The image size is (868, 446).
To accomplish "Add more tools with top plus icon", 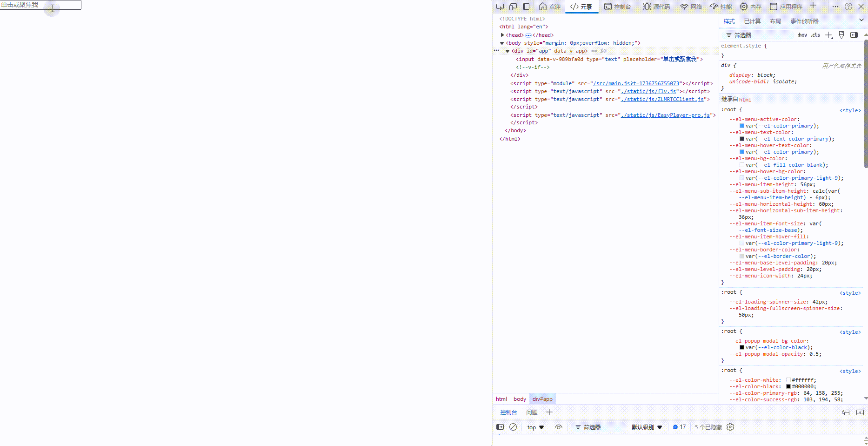I will tap(813, 6).
